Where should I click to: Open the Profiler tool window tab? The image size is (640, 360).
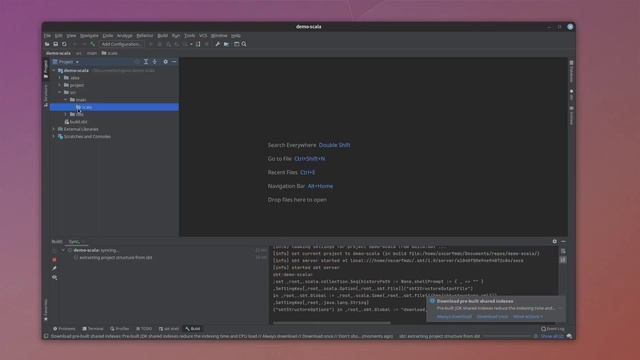click(x=120, y=329)
